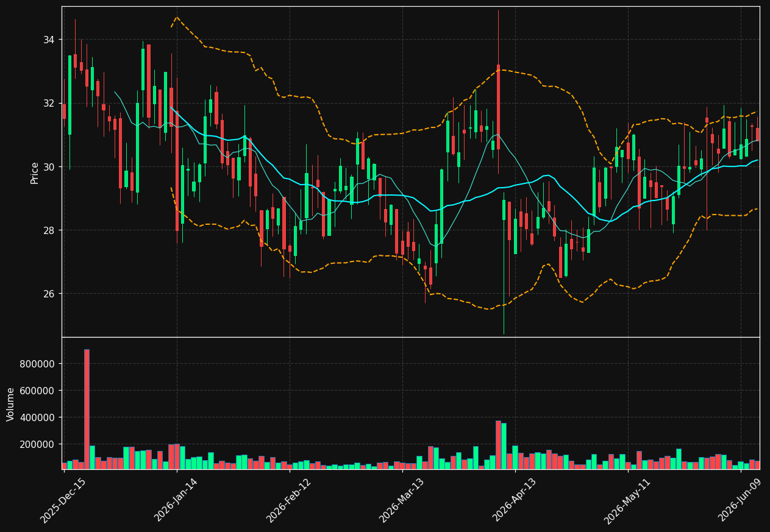Screen dimensions: 770x532
Task: Click the price axis value 26
Action: 49,294
